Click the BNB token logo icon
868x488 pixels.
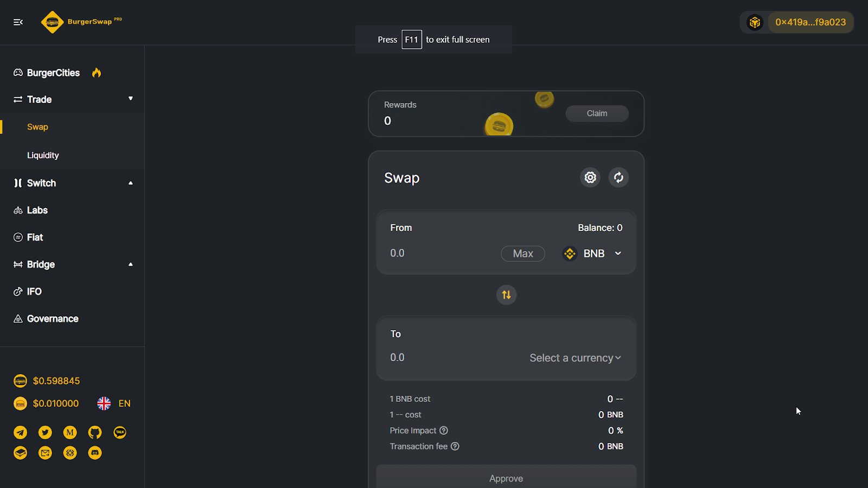(x=570, y=253)
